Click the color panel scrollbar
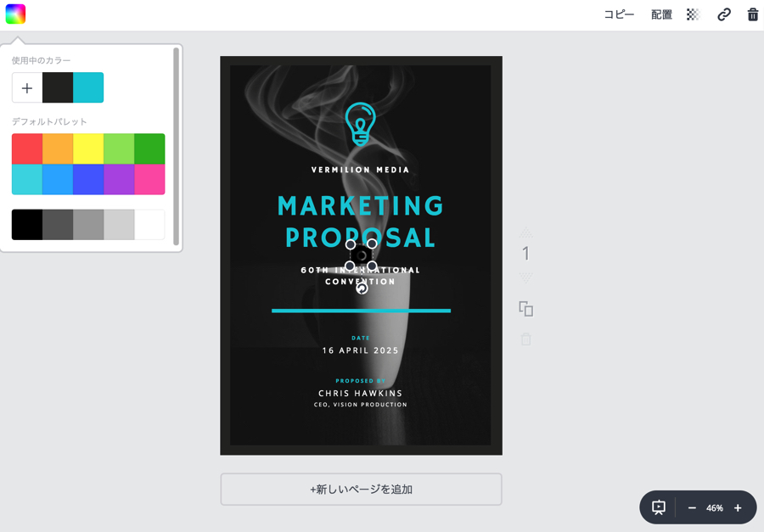This screenshot has width=764, height=532. coord(176,144)
